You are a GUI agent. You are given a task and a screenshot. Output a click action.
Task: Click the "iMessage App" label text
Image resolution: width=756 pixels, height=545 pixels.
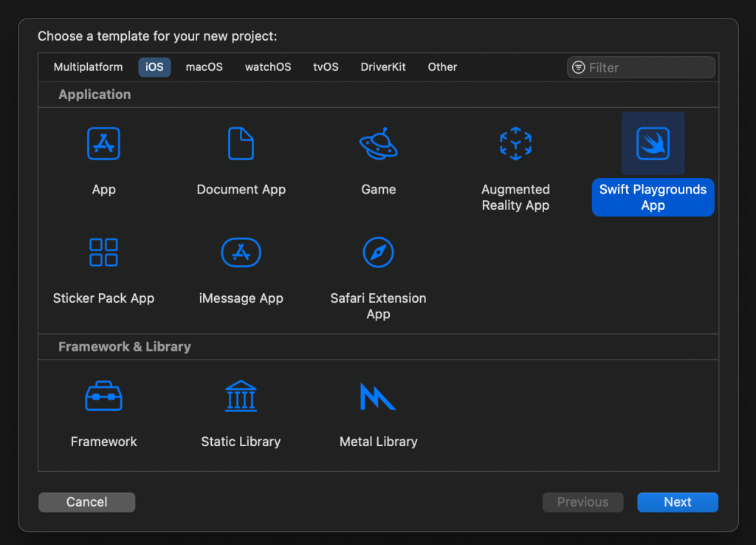pyautogui.click(x=241, y=298)
